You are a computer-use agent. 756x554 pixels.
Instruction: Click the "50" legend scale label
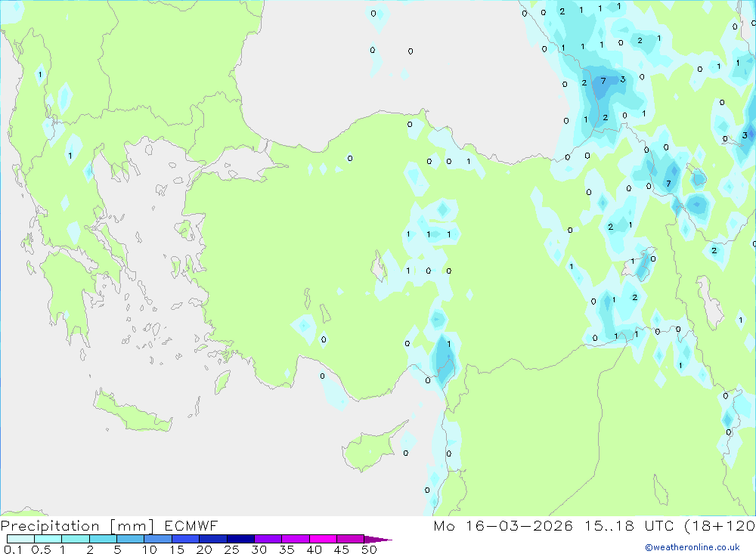(369, 549)
